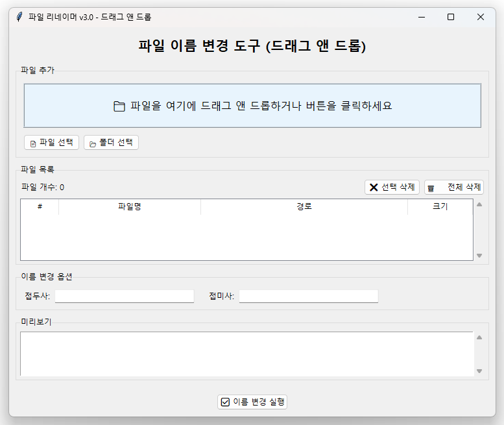Click the 경로 column header

pyautogui.click(x=304, y=207)
